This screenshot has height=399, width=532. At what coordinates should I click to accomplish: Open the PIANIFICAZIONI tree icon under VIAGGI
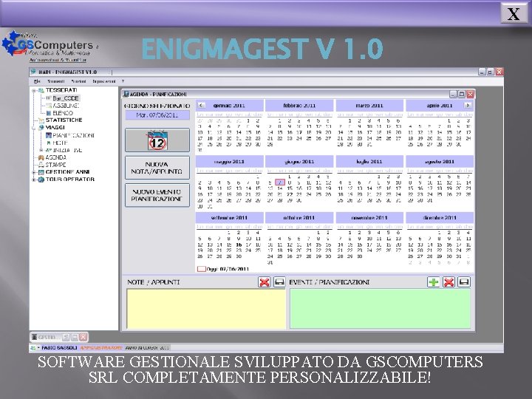(49, 135)
